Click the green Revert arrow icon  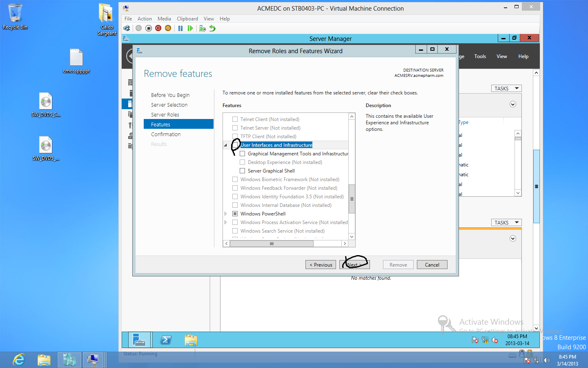pos(212,28)
